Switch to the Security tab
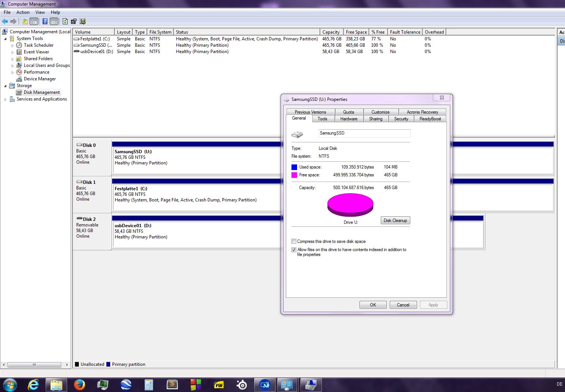This screenshot has height=392, width=565. point(401,119)
